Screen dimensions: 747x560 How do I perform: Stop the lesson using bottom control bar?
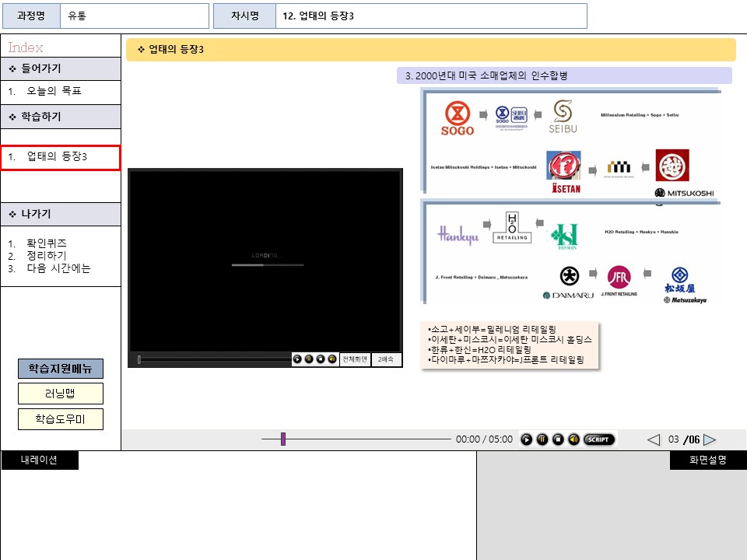(x=558, y=439)
